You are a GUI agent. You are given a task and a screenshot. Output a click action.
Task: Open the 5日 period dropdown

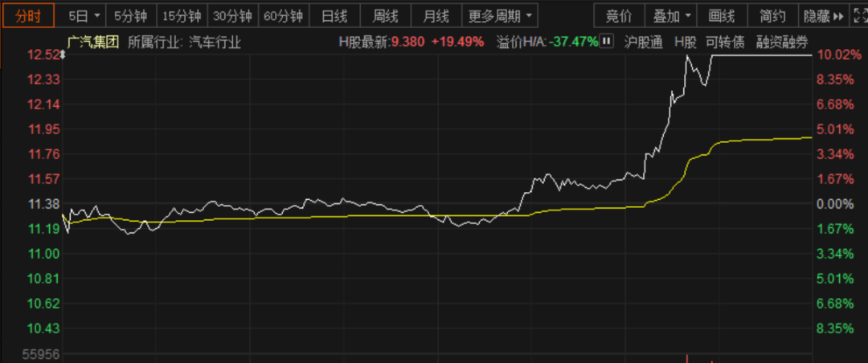(84, 16)
